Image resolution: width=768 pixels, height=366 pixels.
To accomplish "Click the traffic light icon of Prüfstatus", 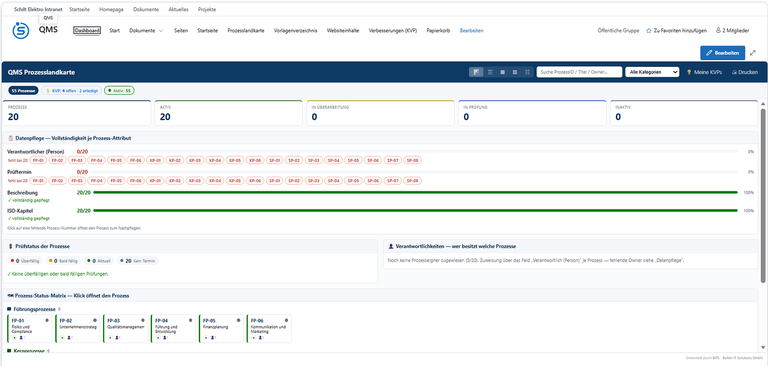I will click(11, 246).
